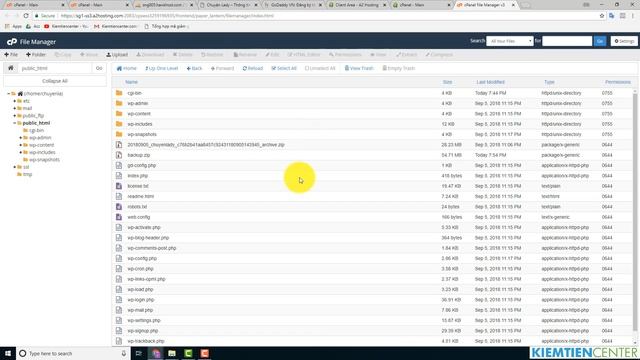This screenshot has height=360, width=640.
Task: Click the index.php file icon
Action: 119,176
